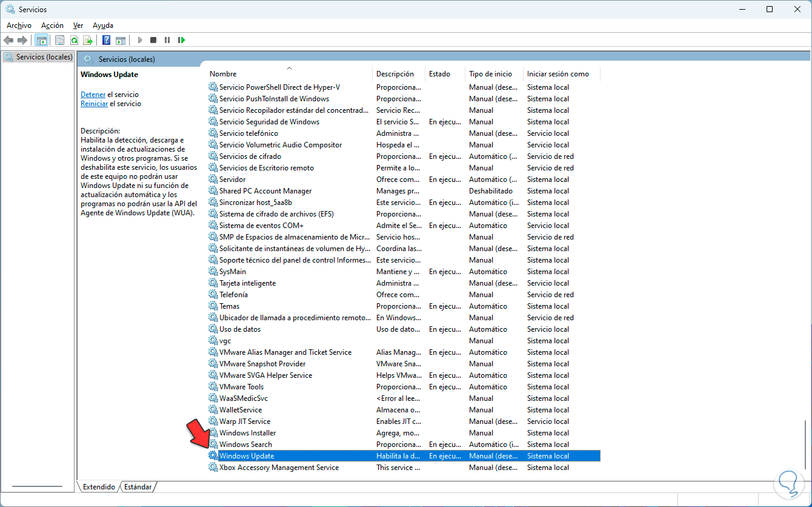This screenshot has width=812, height=507.
Task: Toggle the show/hide action pane icon
Action: [121, 40]
